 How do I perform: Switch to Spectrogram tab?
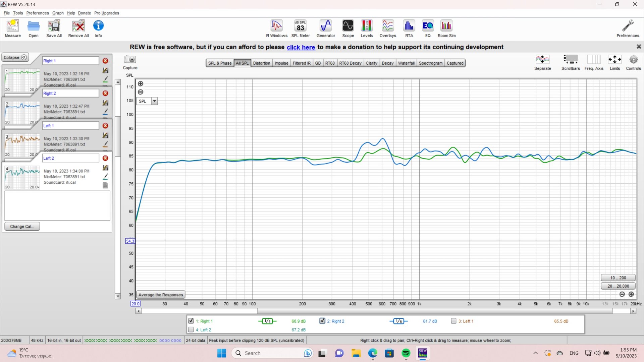431,63
